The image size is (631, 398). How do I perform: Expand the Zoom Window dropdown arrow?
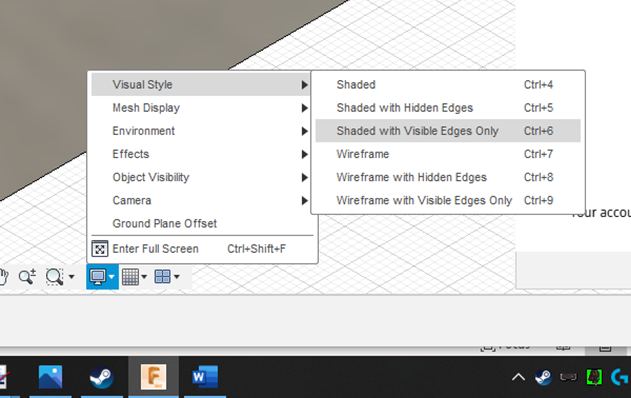[71, 277]
